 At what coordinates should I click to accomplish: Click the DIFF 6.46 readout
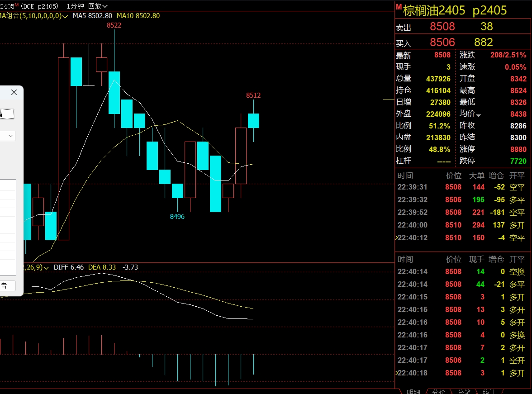69,267
